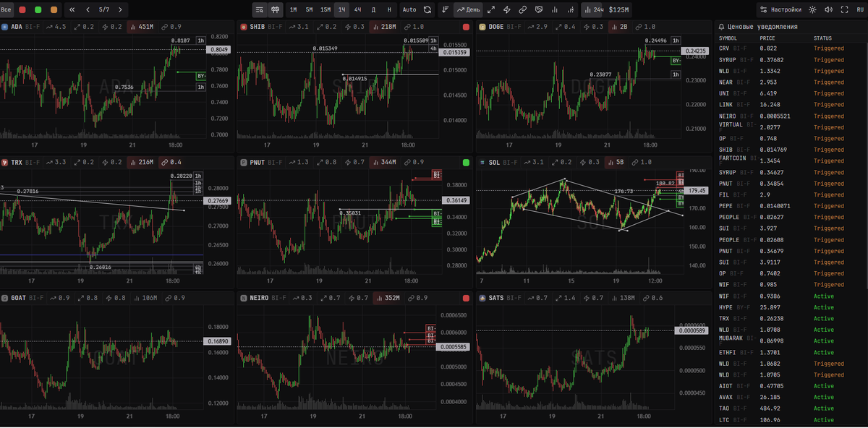Screen dimensions: 868x428
Task: Select the NEAR 2.953 alert row
Action: click(791, 82)
